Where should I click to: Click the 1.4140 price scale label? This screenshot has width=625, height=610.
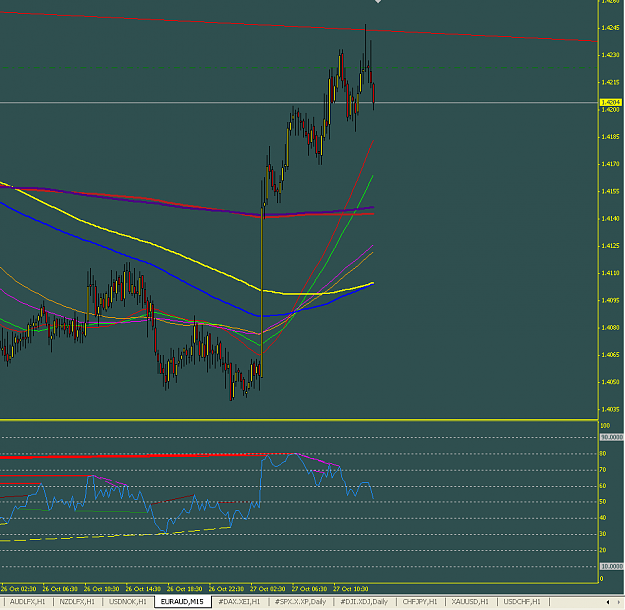[611, 218]
